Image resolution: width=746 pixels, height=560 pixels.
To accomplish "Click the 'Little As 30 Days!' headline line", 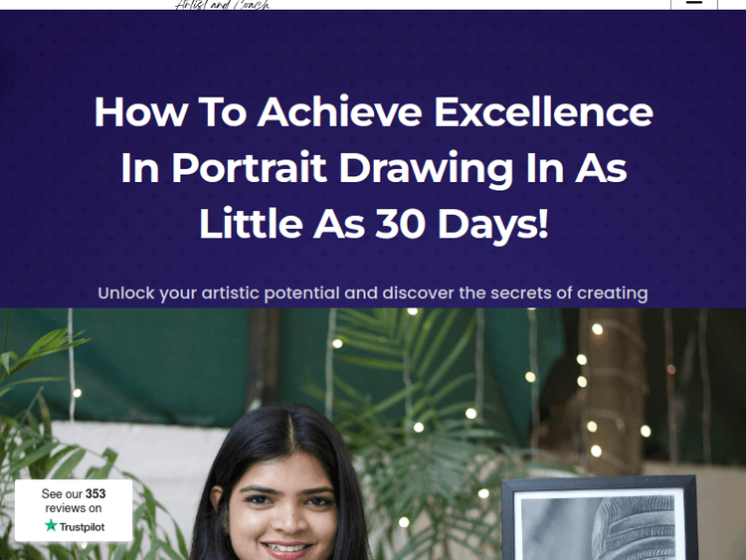I will tap(373, 224).
